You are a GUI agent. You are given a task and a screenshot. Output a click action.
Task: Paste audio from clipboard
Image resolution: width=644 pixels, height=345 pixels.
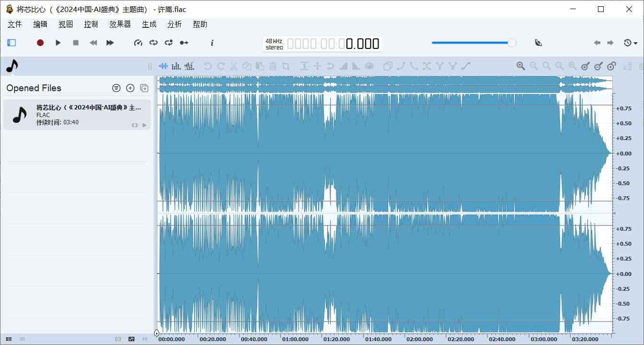click(260, 66)
